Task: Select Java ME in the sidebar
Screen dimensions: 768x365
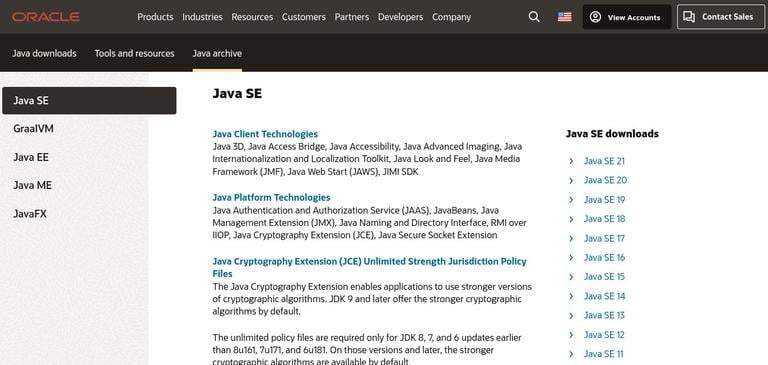Action: 32,186
